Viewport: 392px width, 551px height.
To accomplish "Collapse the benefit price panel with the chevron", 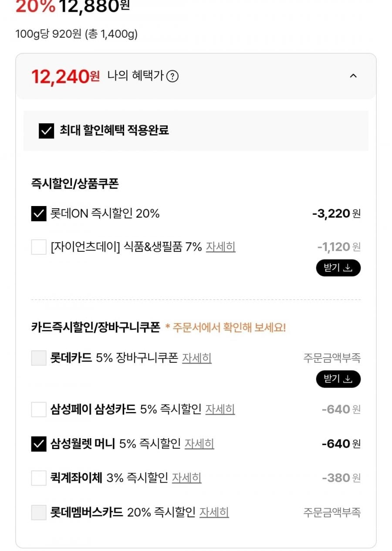I will click(353, 76).
